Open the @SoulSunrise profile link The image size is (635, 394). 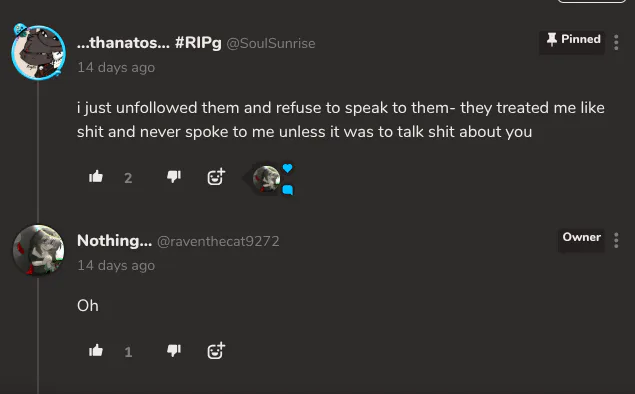click(271, 43)
